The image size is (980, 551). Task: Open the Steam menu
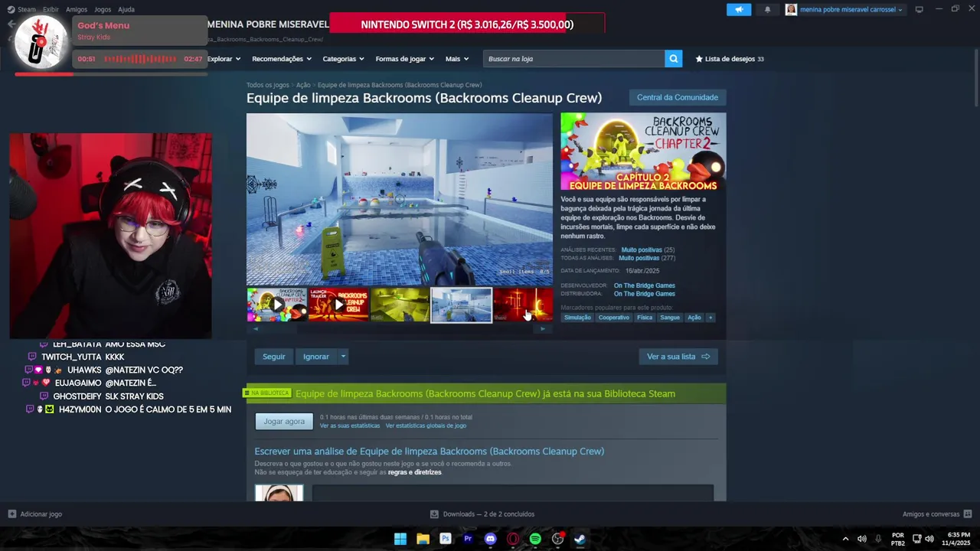(x=27, y=9)
